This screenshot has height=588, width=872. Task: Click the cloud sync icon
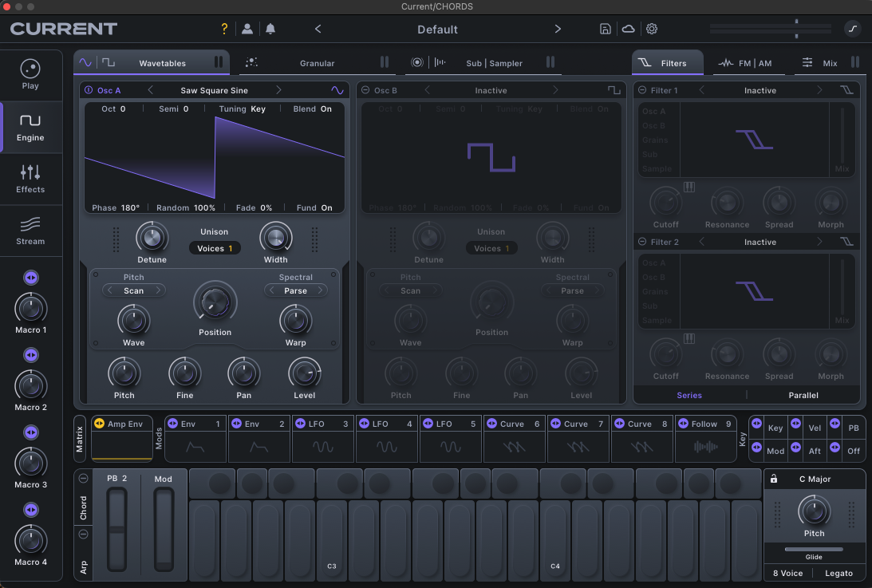click(628, 29)
